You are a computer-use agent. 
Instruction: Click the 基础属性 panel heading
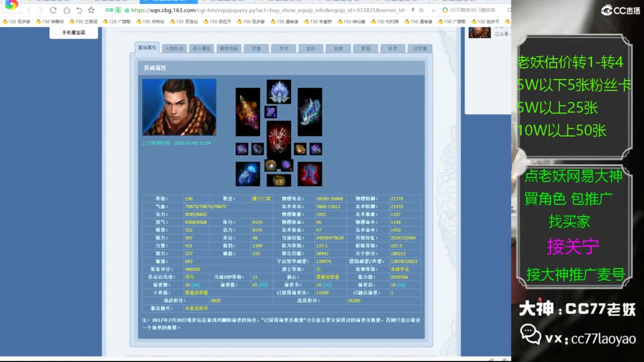155,68
